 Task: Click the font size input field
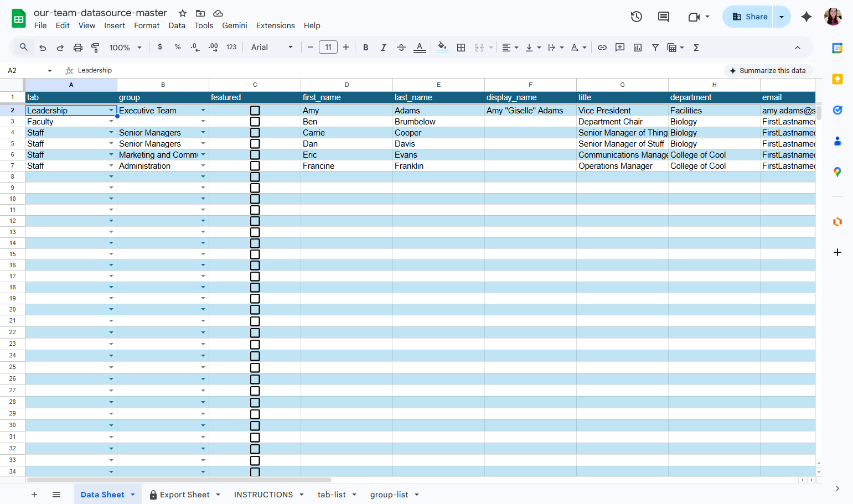pyautogui.click(x=328, y=48)
